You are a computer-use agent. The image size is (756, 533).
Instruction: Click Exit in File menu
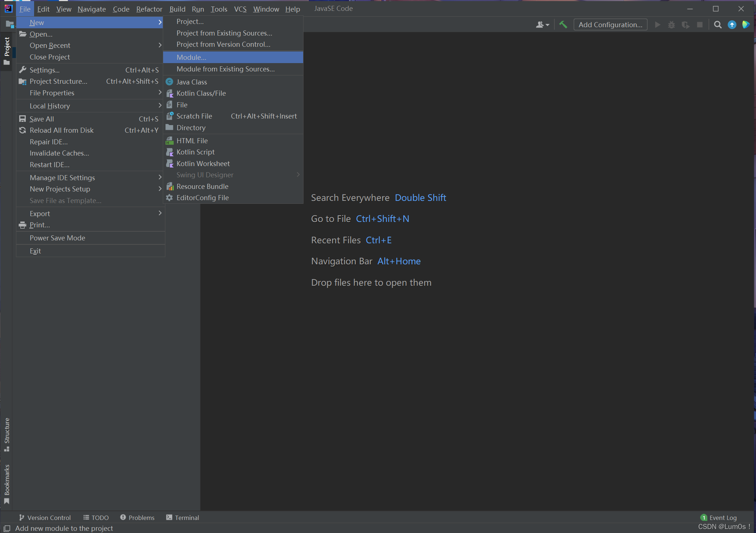(90, 251)
